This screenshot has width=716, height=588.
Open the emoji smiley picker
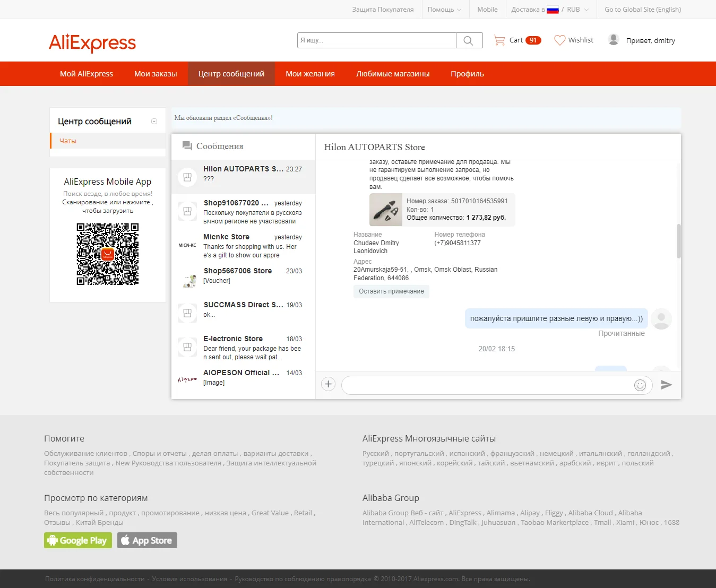pyautogui.click(x=640, y=385)
